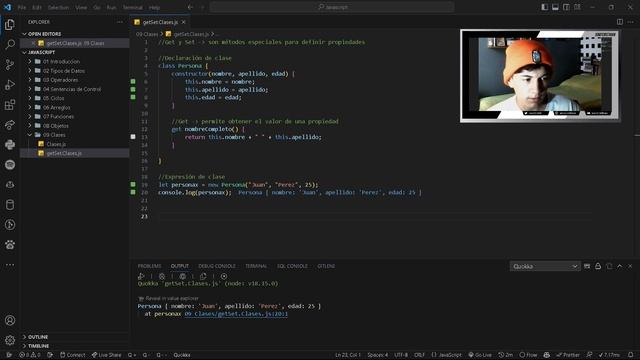Viewport: 640px width, 360px height.
Task: Click Ln 23, Col 1 in status bar
Action: [348, 355]
